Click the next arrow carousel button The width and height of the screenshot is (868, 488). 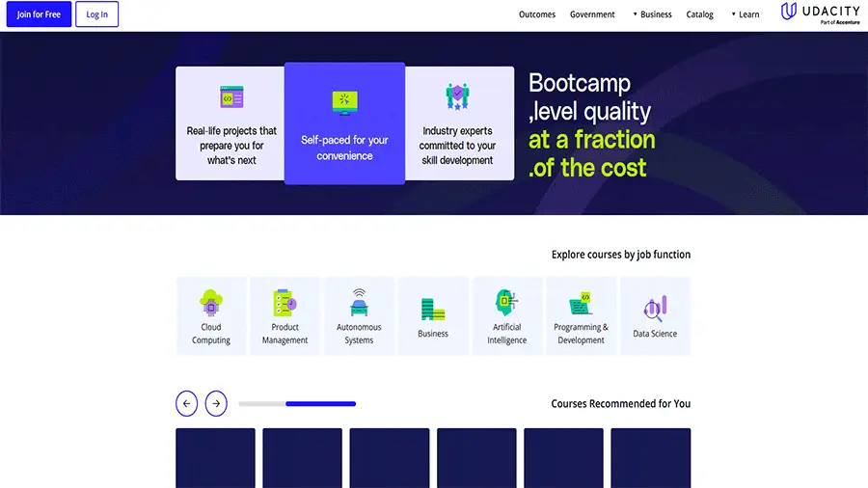[x=216, y=403]
